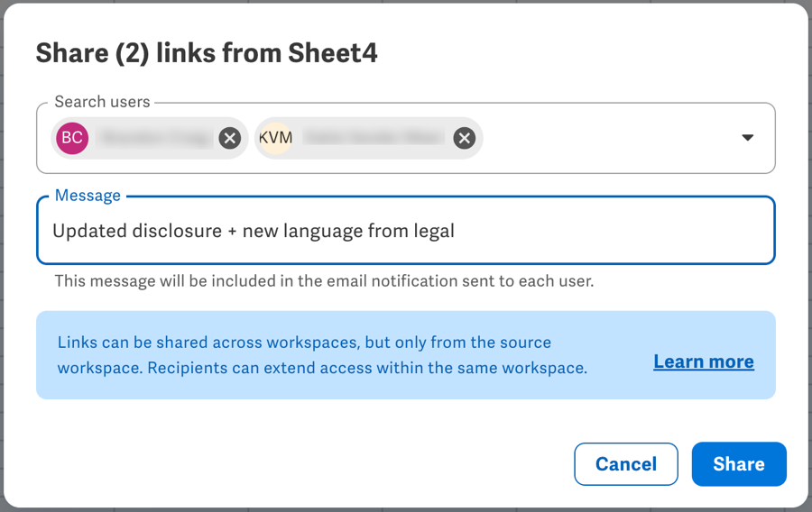
Task: Expand the Search users dropdown arrow
Action: [747, 138]
